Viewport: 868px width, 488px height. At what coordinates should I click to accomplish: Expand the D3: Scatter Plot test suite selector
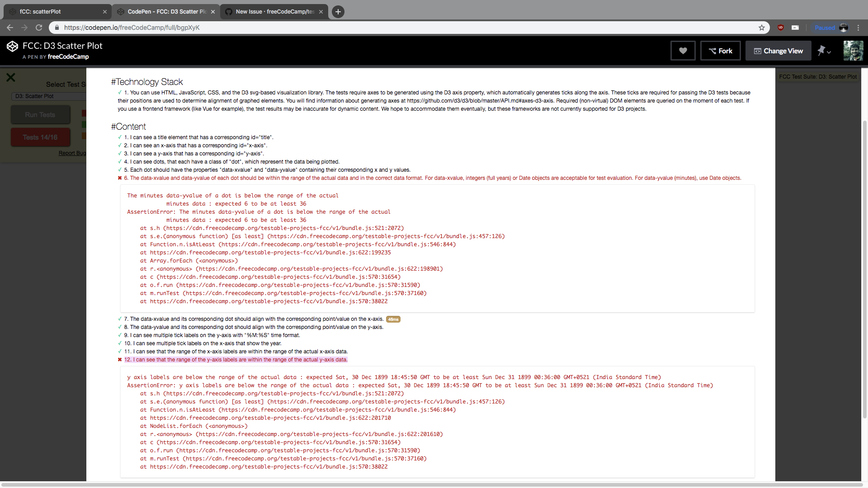(x=49, y=96)
